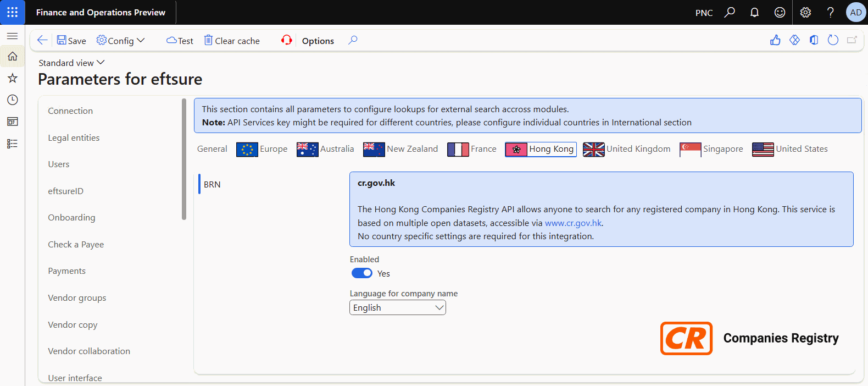The width and height of the screenshot is (868, 386).
Task: Open the Connection section
Action: [x=70, y=111]
